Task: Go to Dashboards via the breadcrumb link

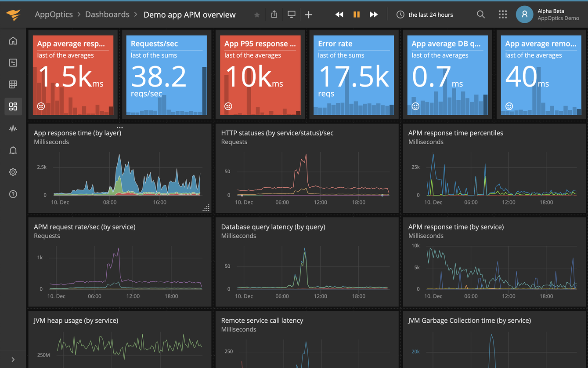Action: (107, 14)
